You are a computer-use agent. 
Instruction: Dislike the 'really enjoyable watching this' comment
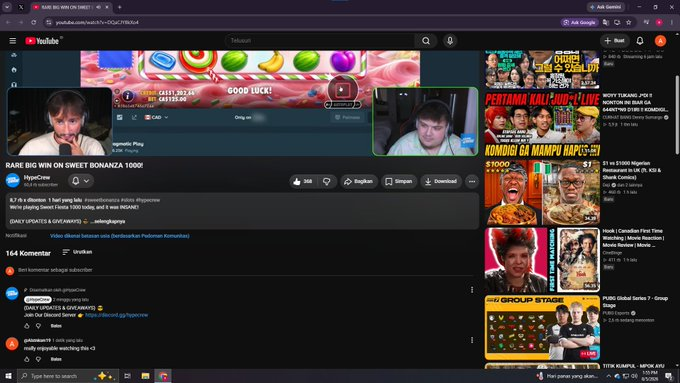click(38, 359)
